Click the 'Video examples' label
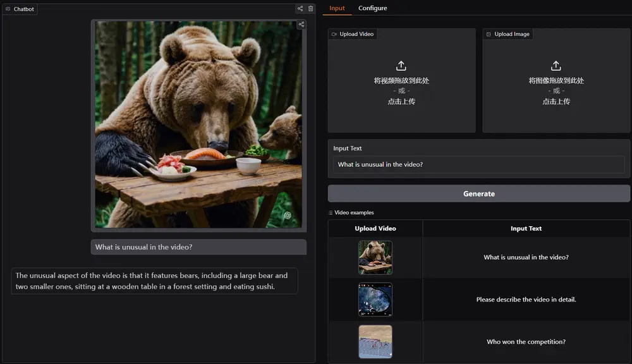 point(354,213)
